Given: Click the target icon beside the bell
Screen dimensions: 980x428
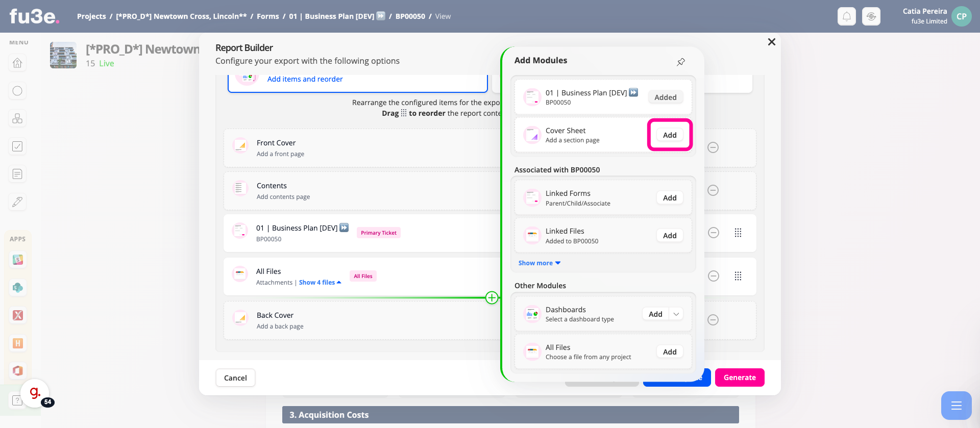Looking at the screenshot, I should 871,16.
